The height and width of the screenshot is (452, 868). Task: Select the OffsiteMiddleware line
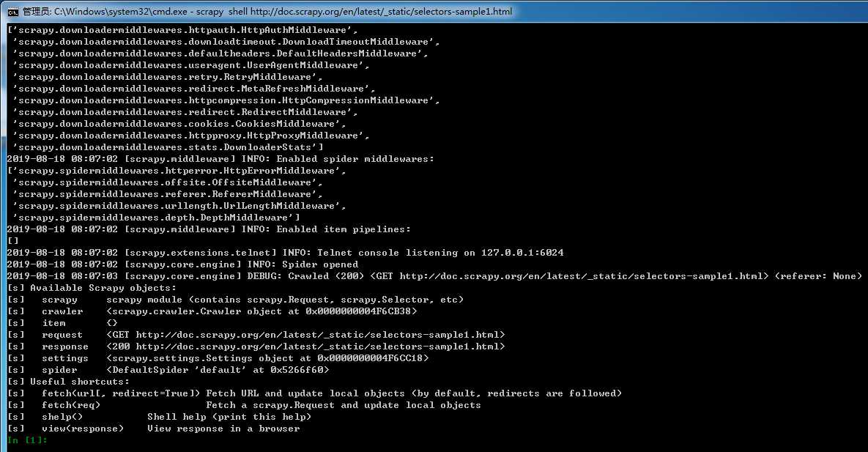tap(168, 182)
